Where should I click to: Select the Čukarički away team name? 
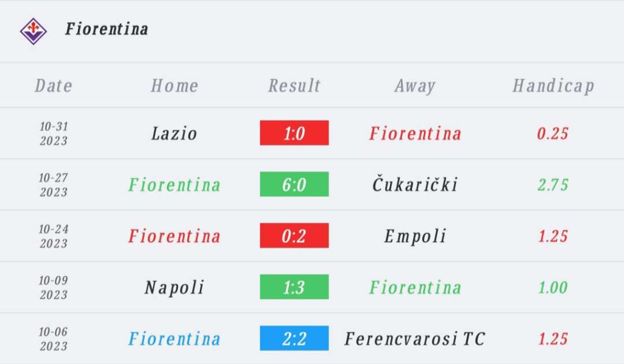tap(415, 184)
